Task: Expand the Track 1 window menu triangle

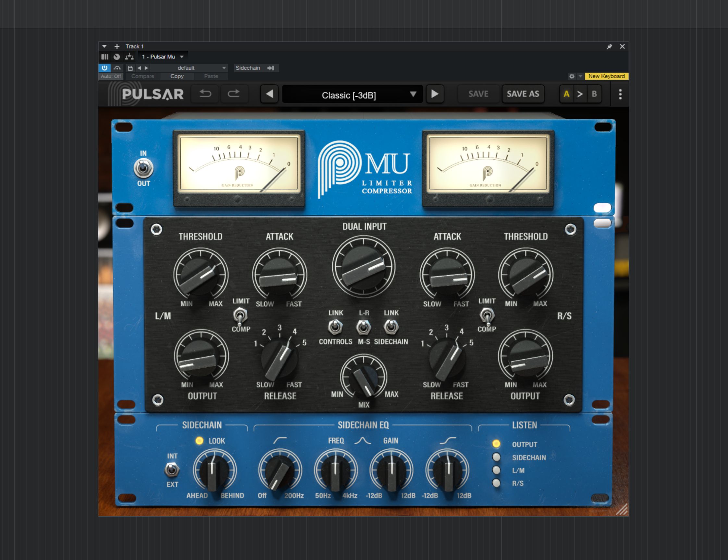Action: coord(104,47)
